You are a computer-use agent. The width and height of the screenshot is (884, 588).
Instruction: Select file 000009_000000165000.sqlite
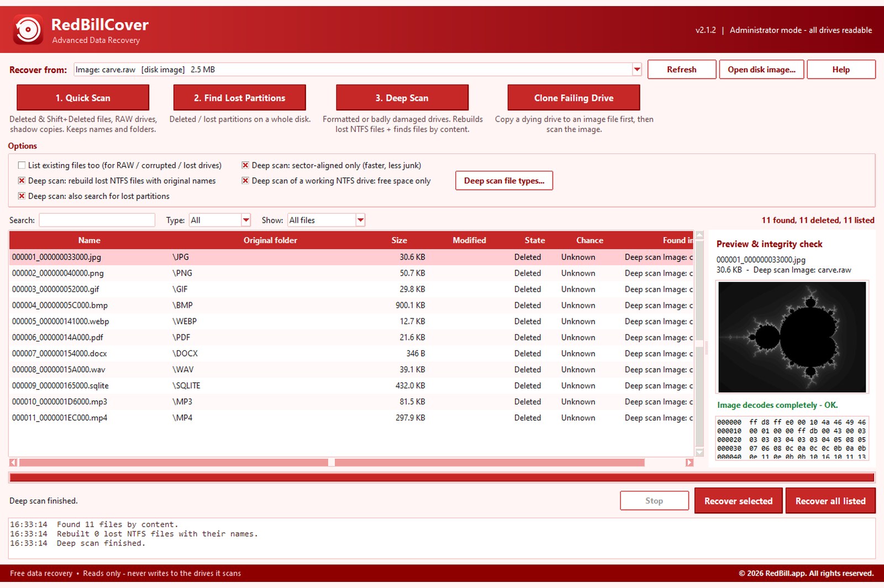point(351,385)
